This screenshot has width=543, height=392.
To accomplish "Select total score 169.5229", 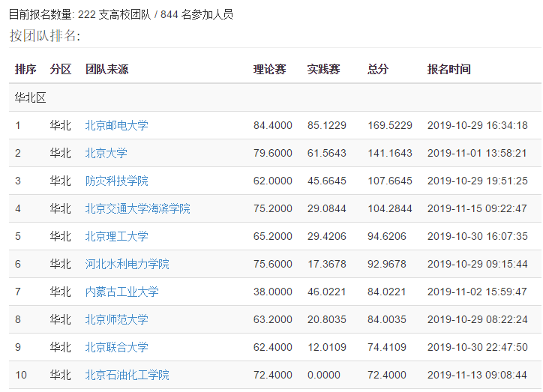I will pyautogui.click(x=390, y=125).
